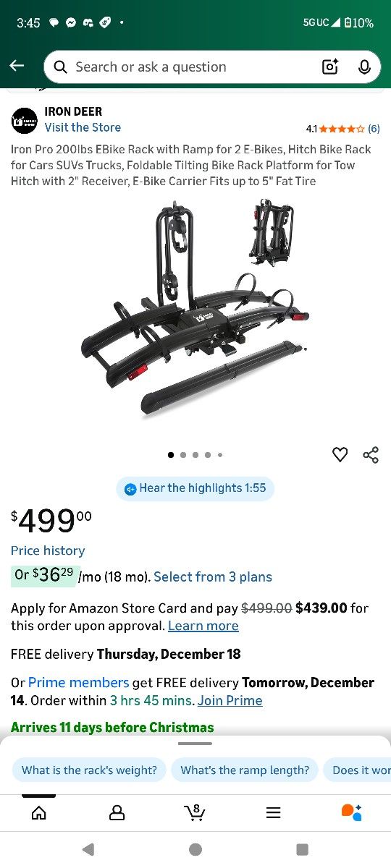The image size is (391, 868).
Task: Tap the search input field
Action: click(x=188, y=67)
